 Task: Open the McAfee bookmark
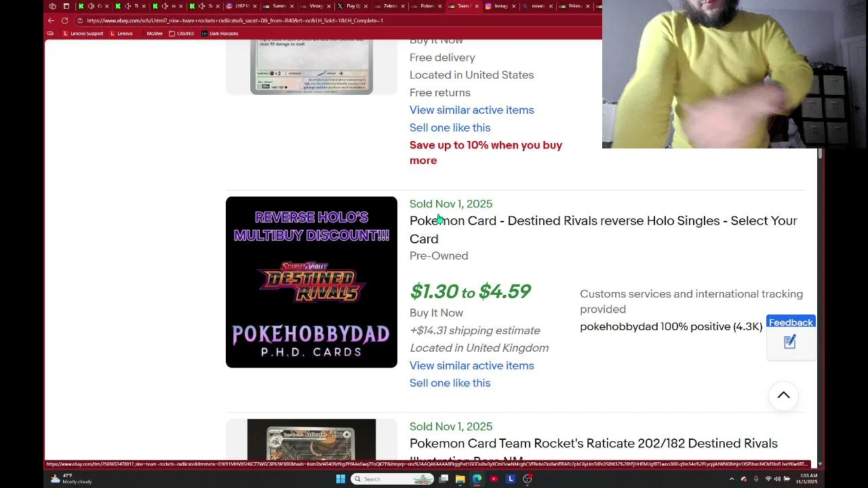coord(155,33)
